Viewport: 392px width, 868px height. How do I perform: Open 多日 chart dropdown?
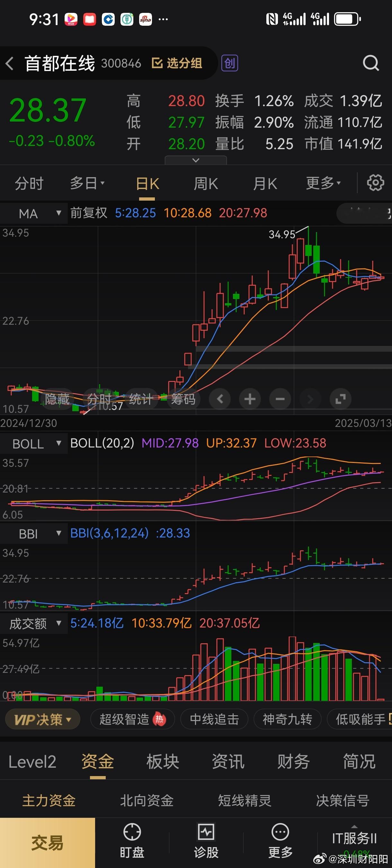87,184
